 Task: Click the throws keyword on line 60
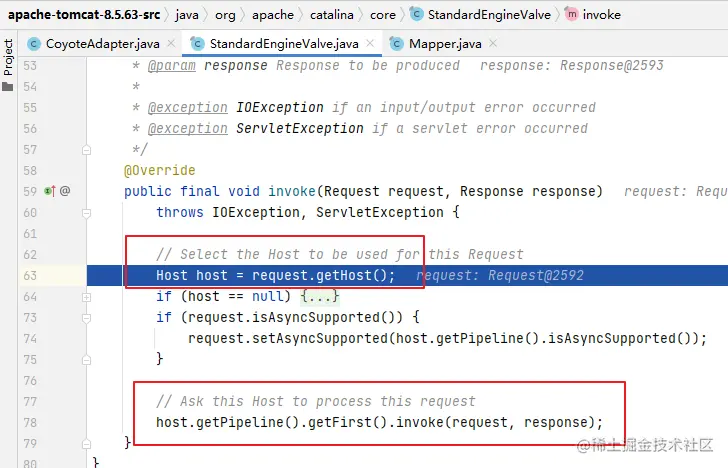180,212
